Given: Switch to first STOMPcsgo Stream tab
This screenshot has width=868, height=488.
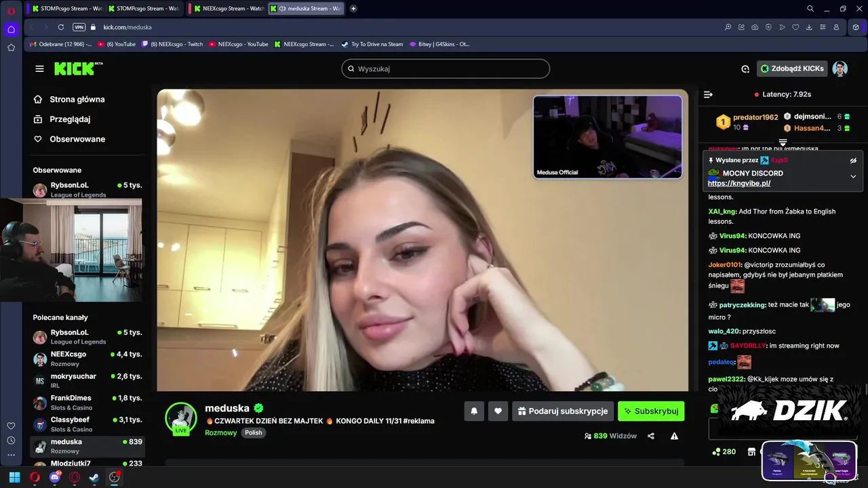Looking at the screenshot, I should point(68,9).
